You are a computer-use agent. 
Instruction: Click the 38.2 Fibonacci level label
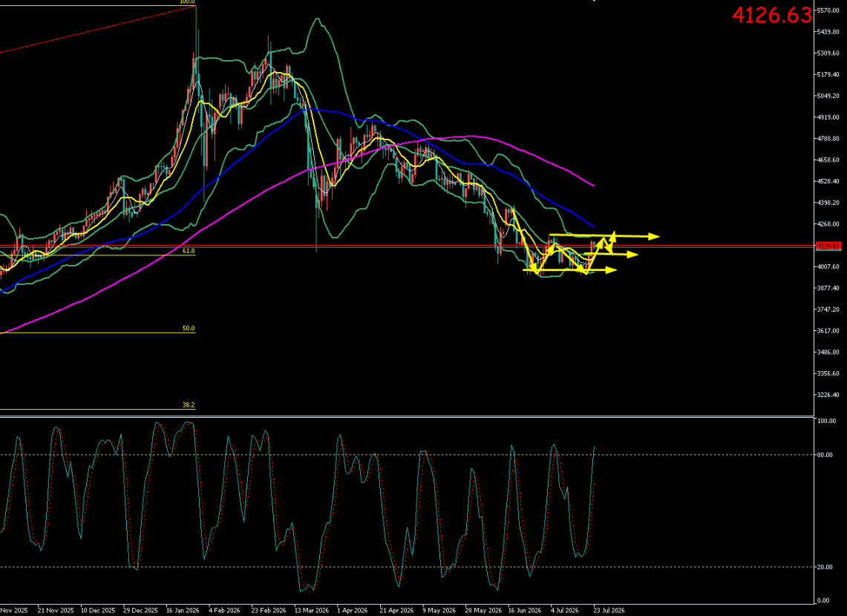pyautogui.click(x=189, y=405)
